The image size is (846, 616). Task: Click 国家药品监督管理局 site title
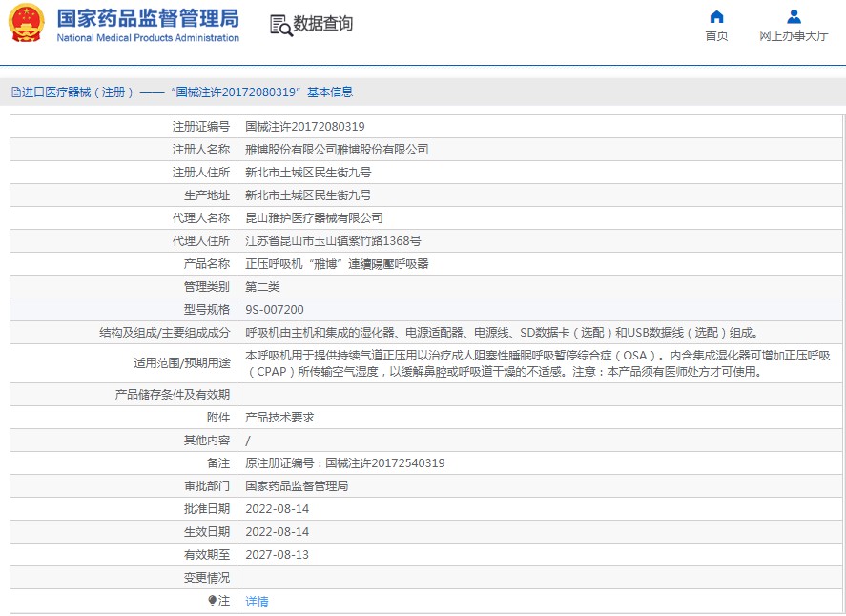click(x=148, y=18)
